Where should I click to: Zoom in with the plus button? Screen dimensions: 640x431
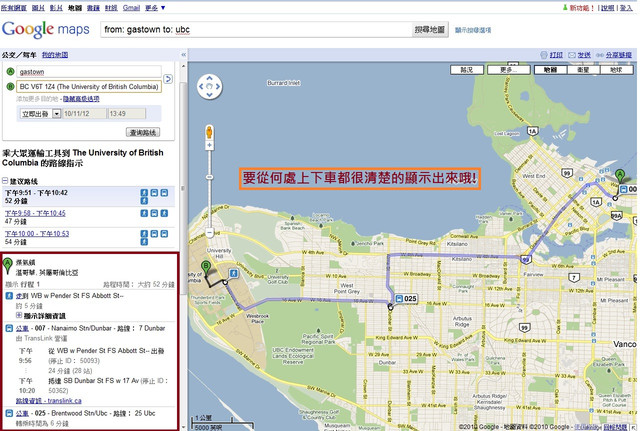tap(209, 145)
